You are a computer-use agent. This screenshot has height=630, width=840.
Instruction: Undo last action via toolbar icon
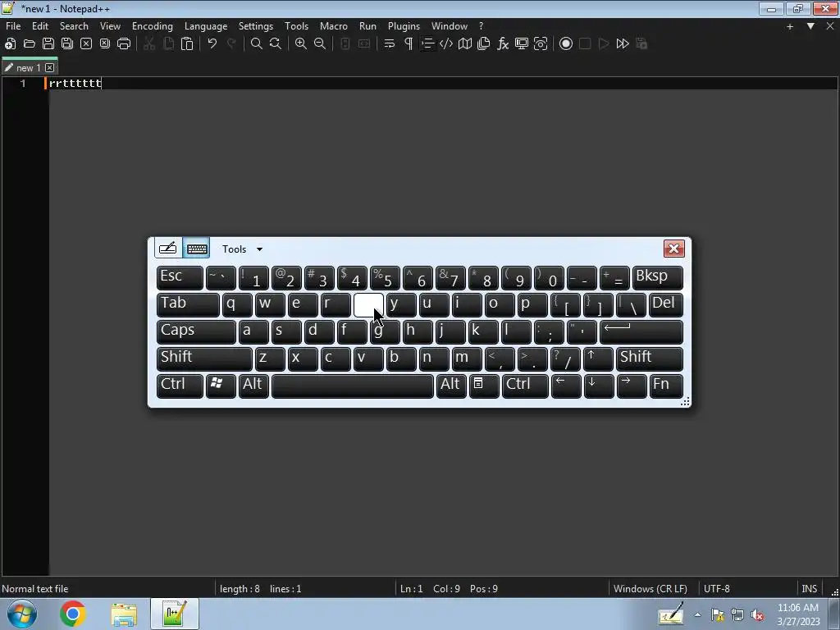click(x=212, y=44)
